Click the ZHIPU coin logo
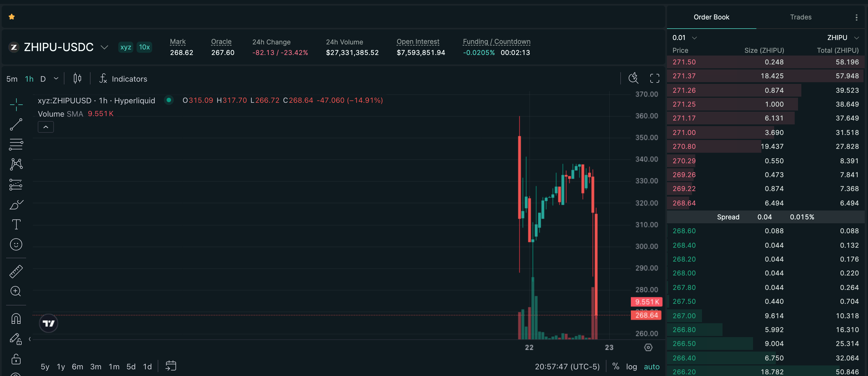The image size is (868, 376). pyautogui.click(x=14, y=47)
